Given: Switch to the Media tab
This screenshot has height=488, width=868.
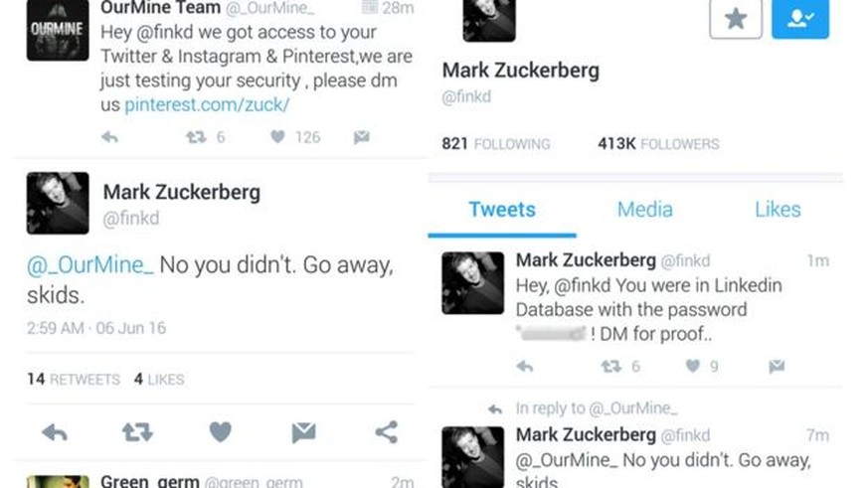Looking at the screenshot, I should point(644,210).
